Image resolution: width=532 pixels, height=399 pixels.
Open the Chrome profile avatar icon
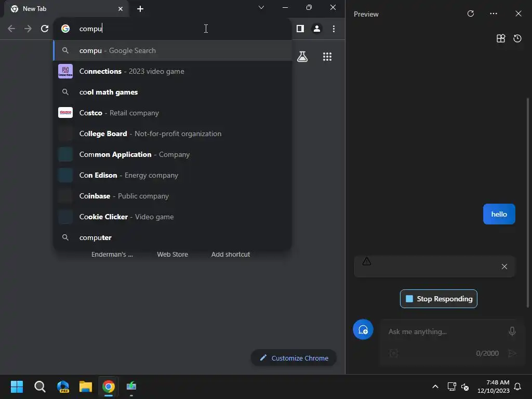316,29
